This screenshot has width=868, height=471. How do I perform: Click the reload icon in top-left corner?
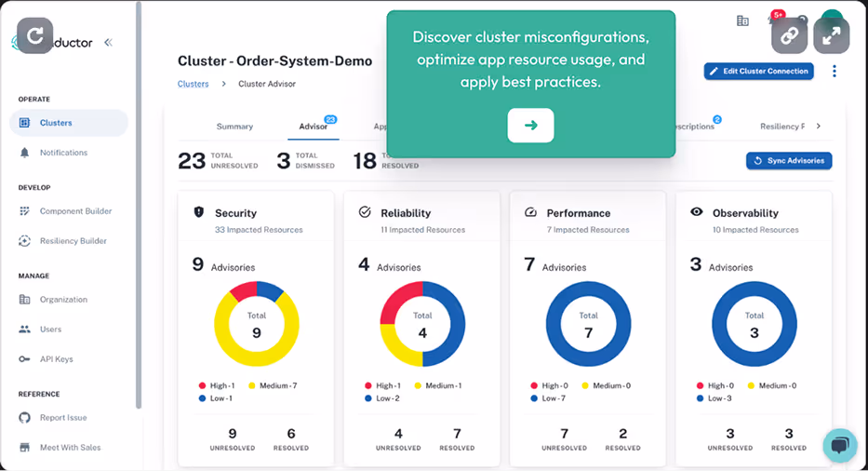coord(35,36)
